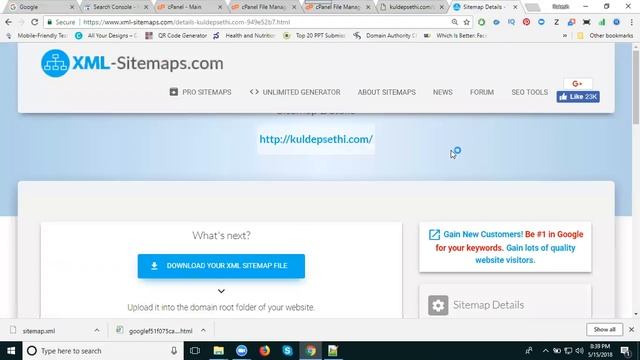
Task: Open the zoom magnifier icon in the address bar
Action: point(455,22)
